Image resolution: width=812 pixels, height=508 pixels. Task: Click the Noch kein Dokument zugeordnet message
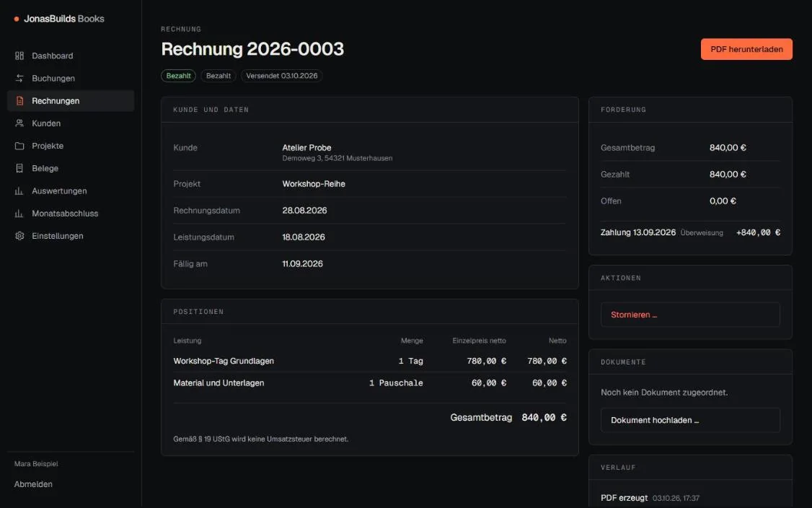tap(664, 393)
